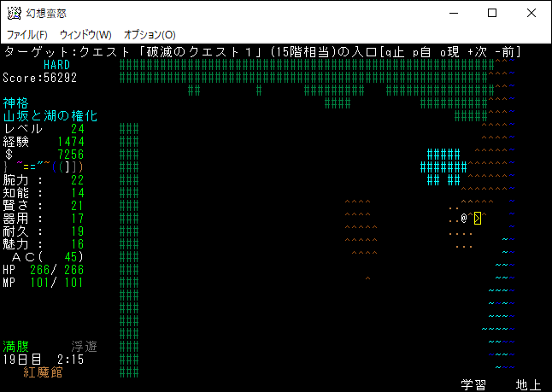Click the HP 266/266 status line
This screenshot has height=392, width=552.
(43, 270)
